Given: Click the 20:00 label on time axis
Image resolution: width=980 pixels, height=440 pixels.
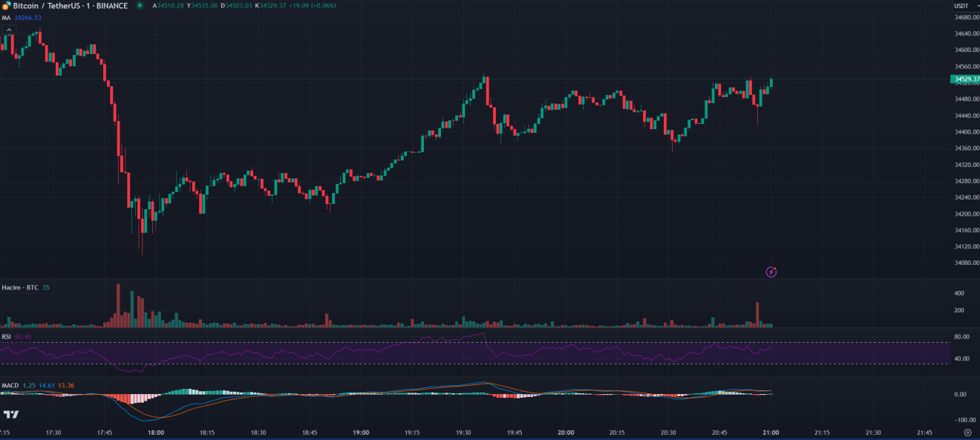Looking at the screenshot, I should [566, 432].
